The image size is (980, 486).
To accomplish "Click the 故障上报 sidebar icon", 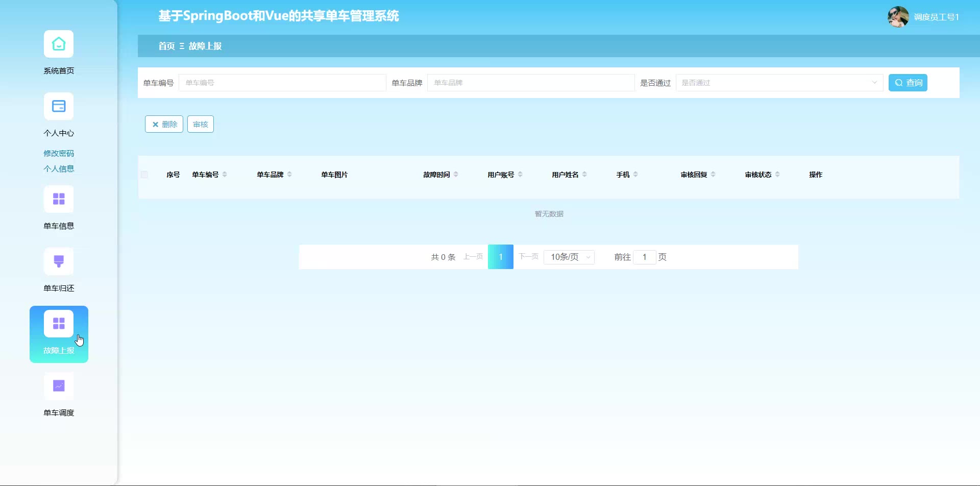I will 59,324.
